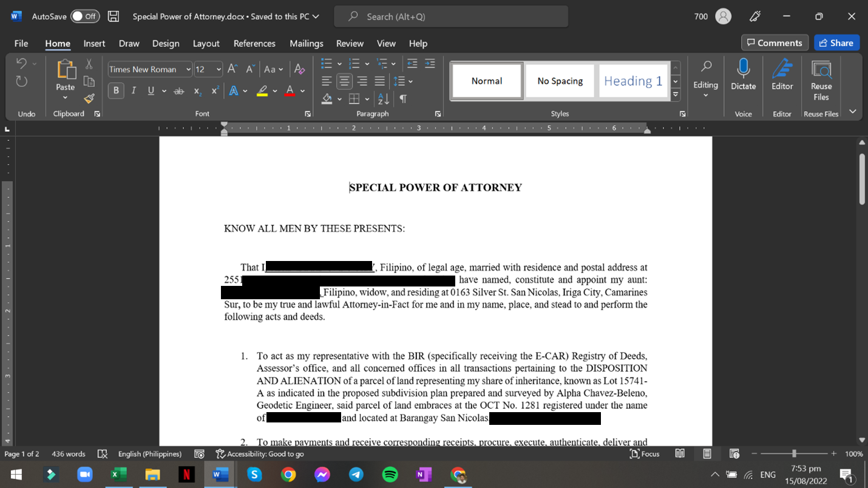
Task: Click the Save floppy disk icon
Action: pos(114,16)
